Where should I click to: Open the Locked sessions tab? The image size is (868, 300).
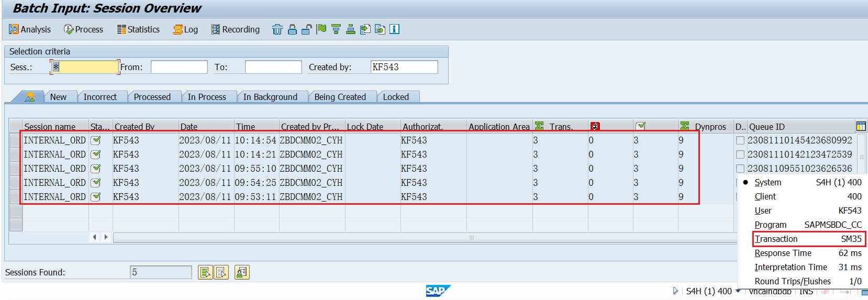(396, 97)
